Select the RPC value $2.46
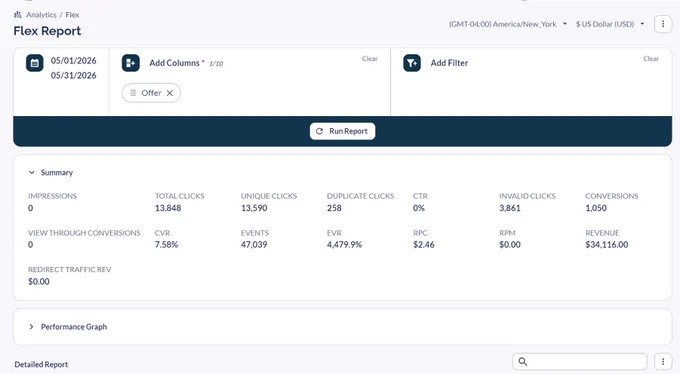Screen dimensions: 680x374 click(x=424, y=245)
